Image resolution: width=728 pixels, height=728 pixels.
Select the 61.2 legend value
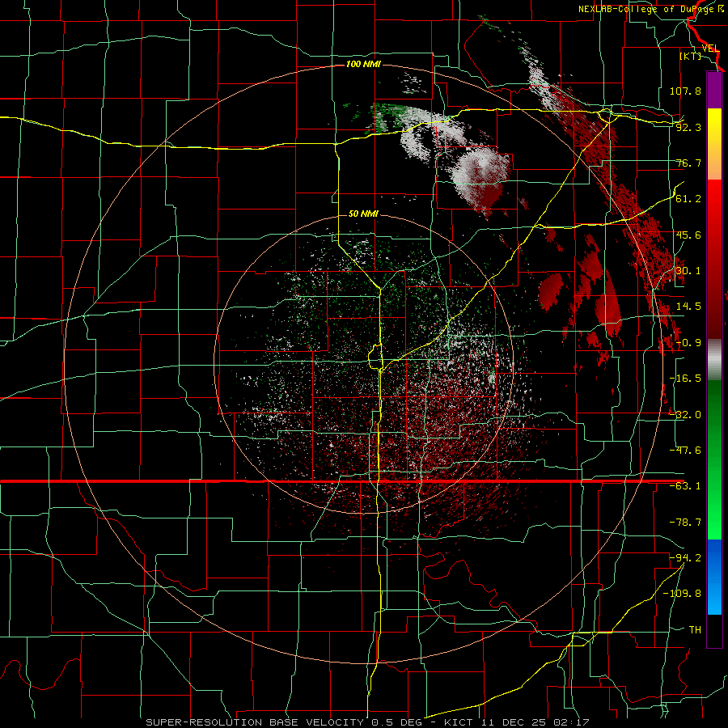click(x=688, y=199)
